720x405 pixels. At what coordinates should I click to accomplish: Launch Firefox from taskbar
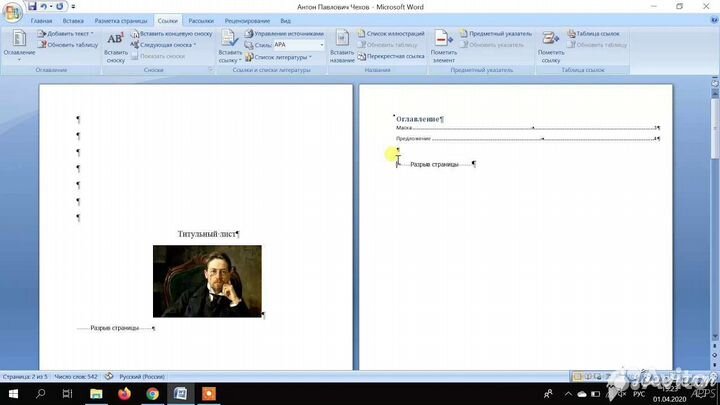[x=124, y=394]
